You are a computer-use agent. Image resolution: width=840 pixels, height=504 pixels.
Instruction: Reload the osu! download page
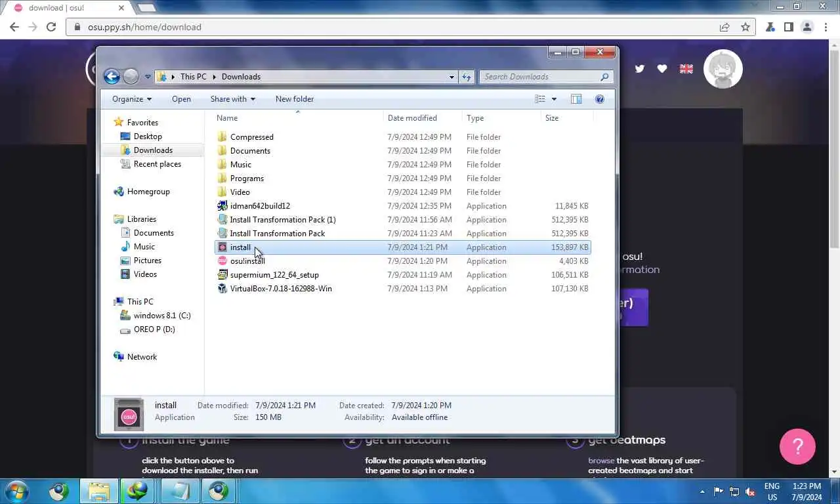51,27
